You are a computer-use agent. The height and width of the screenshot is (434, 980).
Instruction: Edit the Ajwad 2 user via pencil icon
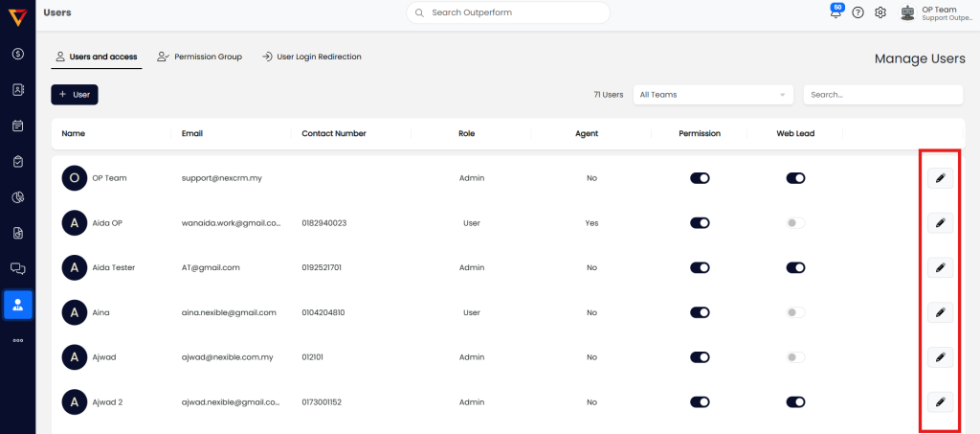940,402
